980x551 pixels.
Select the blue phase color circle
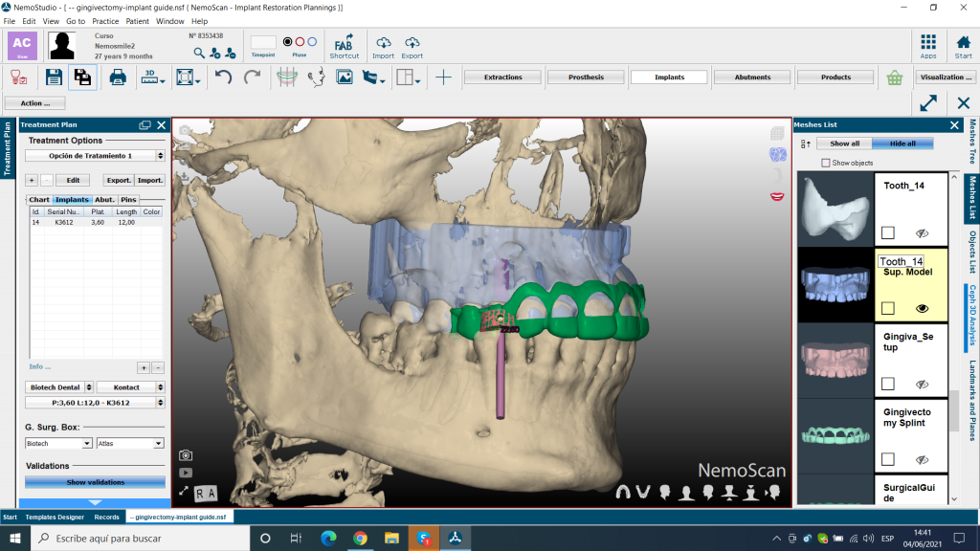tap(312, 42)
